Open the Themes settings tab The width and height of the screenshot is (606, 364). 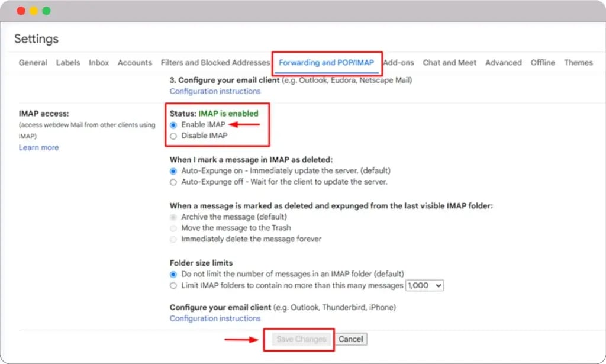[x=578, y=63]
